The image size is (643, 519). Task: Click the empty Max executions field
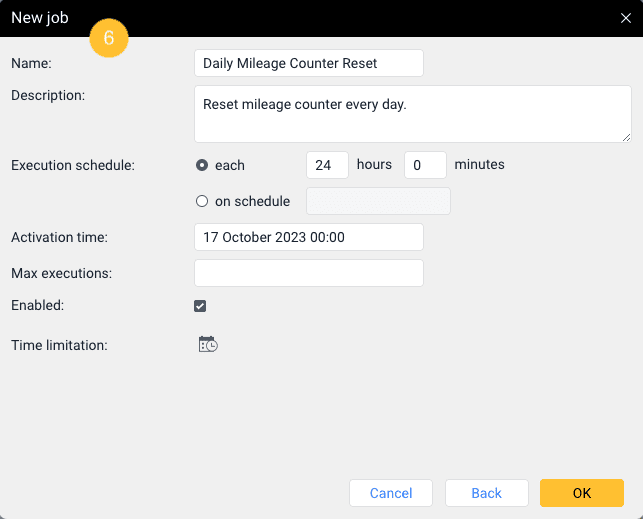(308, 273)
